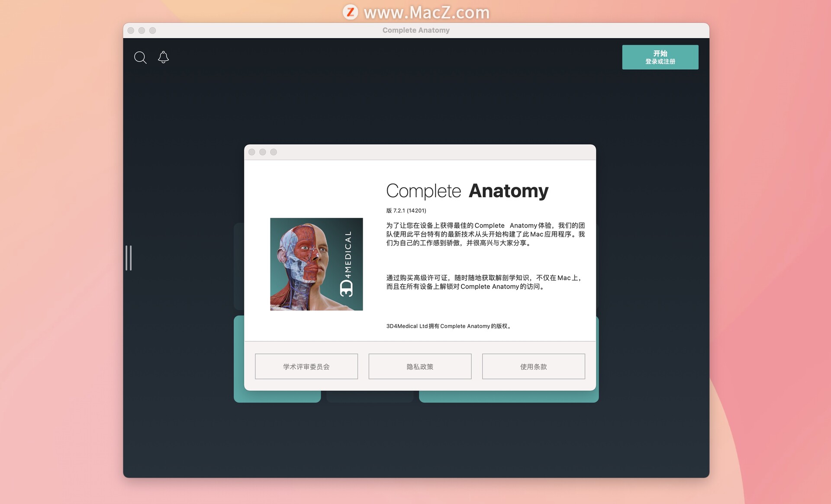831x504 pixels.
Task: Click the 3D4Medical Ltd copyright line
Action: pyautogui.click(x=449, y=326)
